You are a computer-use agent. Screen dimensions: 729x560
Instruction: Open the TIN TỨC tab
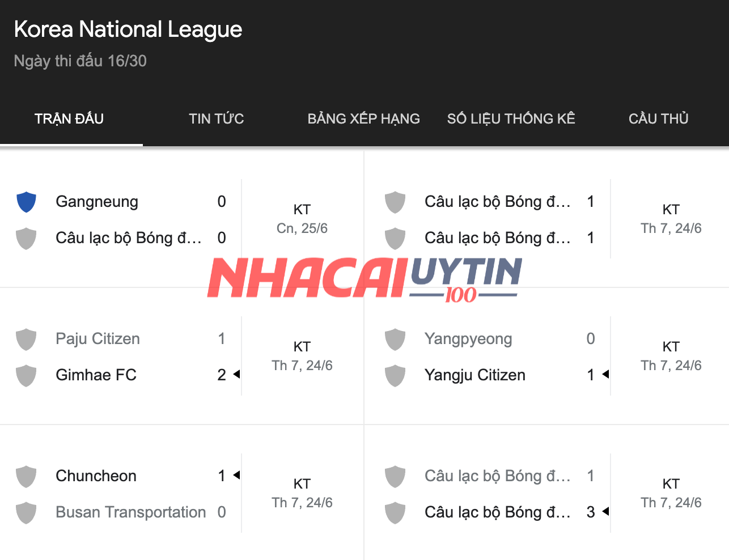click(216, 118)
